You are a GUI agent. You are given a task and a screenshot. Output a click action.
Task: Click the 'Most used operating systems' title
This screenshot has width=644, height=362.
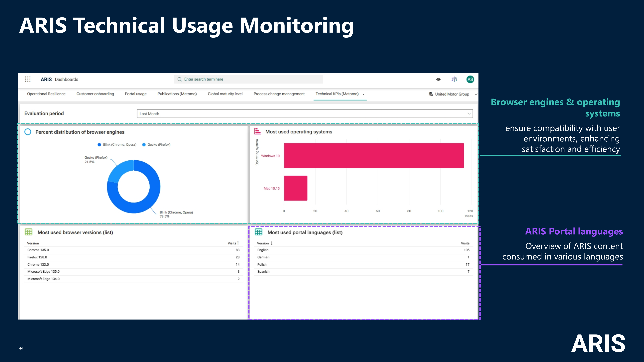[299, 132]
